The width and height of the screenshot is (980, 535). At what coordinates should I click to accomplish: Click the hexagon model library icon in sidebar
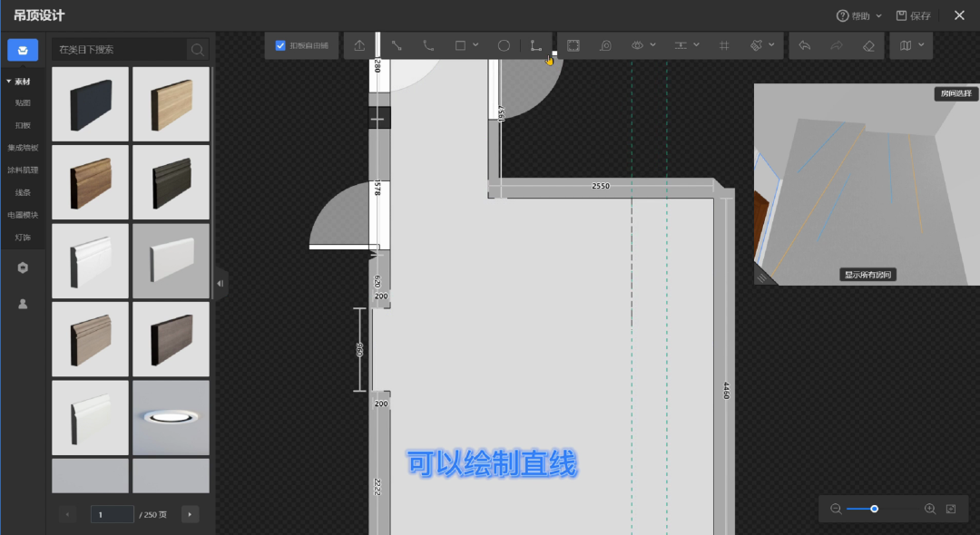pos(23,267)
